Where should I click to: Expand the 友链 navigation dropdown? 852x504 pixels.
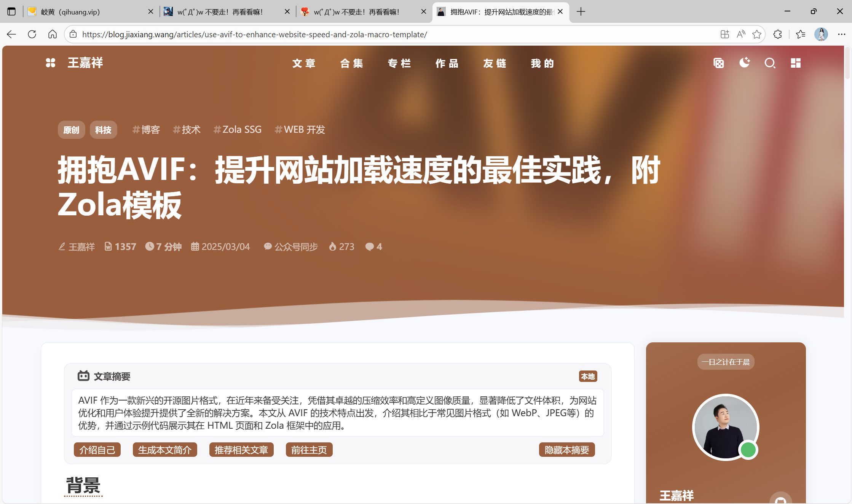495,63
